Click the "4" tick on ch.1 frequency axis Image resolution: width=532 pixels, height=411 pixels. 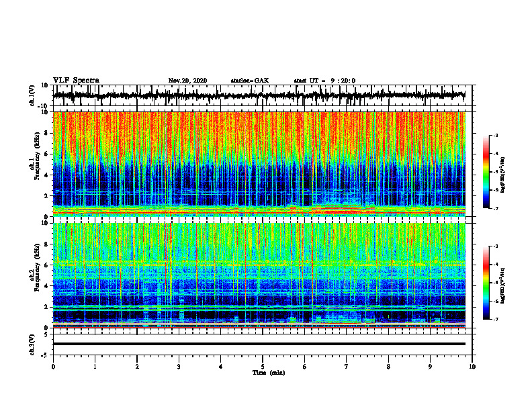click(46, 175)
